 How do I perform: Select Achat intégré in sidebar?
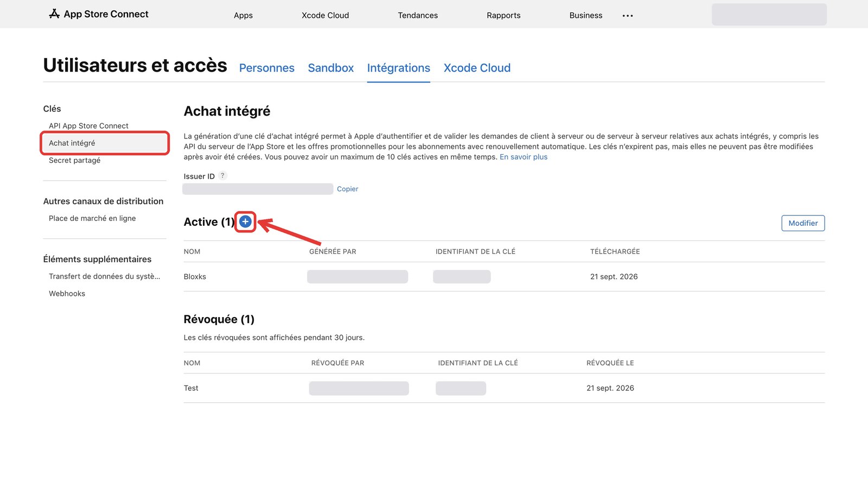105,143
